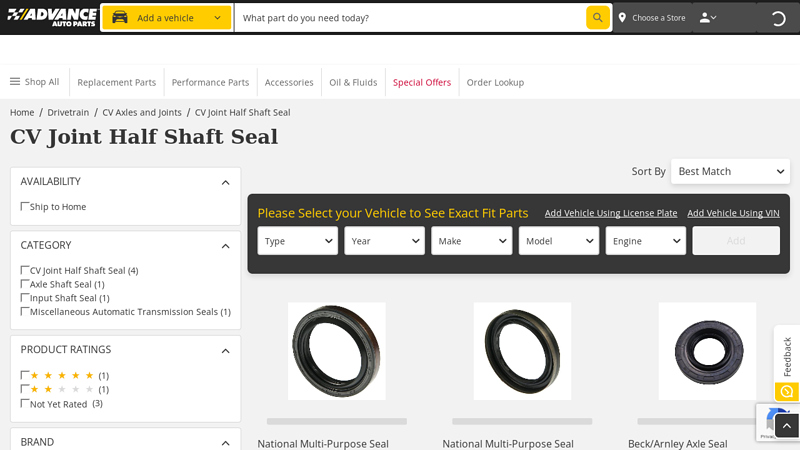Focus the part search input field
Viewport: 800px width, 450px height.
click(411, 18)
